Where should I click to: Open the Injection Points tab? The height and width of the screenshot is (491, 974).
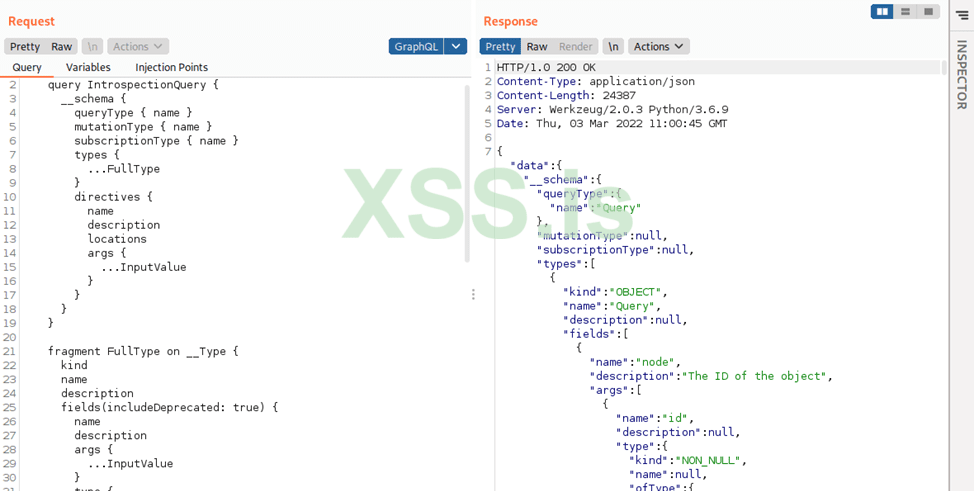(171, 67)
